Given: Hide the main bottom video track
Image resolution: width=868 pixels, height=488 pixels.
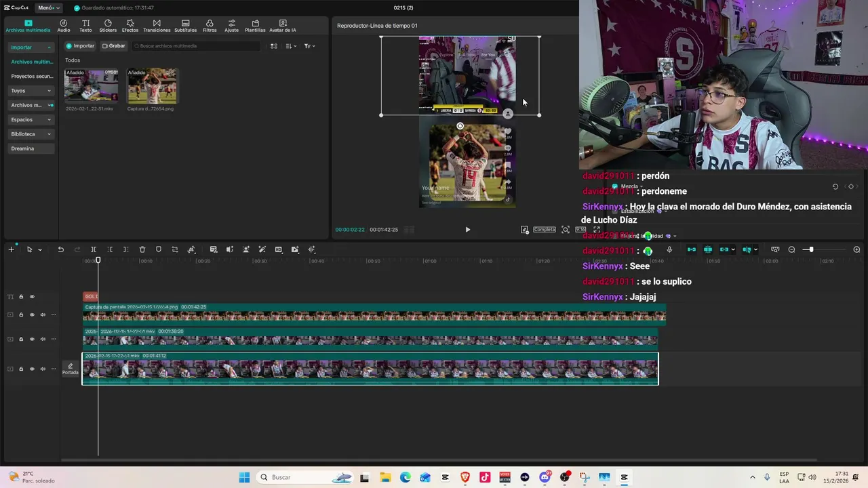Looking at the screenshot, I should [32, 369].
